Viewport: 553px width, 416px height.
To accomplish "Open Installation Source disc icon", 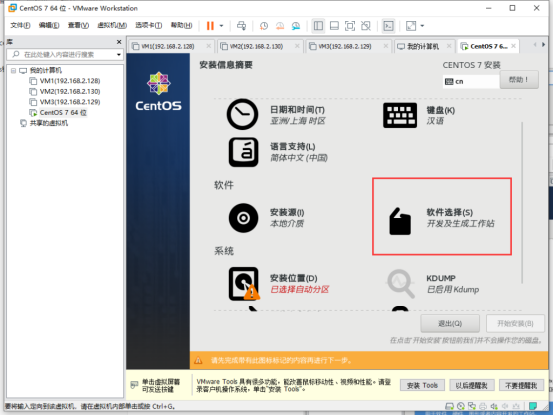I will (x=243, y=218).
